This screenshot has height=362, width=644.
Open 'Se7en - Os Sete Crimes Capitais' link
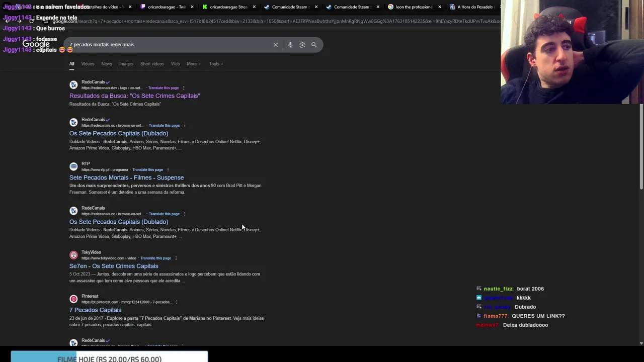[114, 266]
